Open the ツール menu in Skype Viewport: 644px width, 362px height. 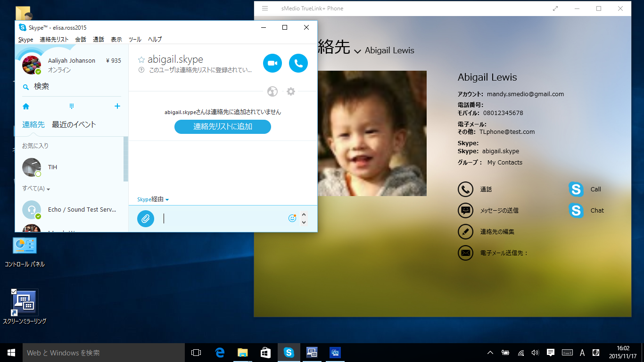coord(135,40)
